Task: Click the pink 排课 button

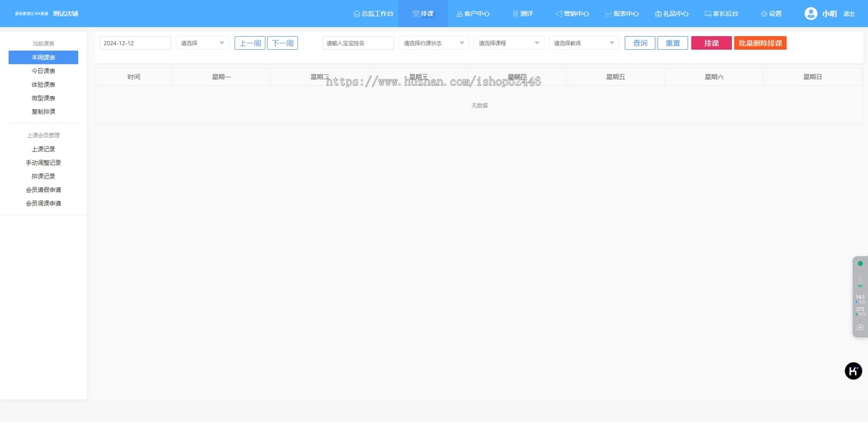Action: tap(712, 43)
